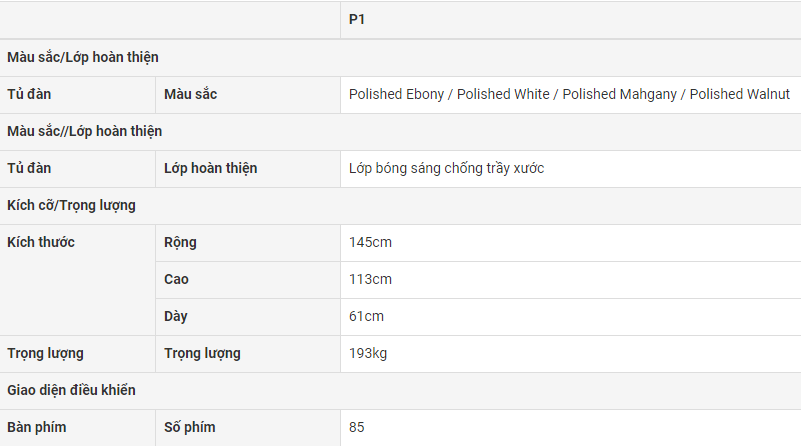Select the Dày label cell
Image resolution: width=801 pixels, height=446 pixels.
coord(176,316)
